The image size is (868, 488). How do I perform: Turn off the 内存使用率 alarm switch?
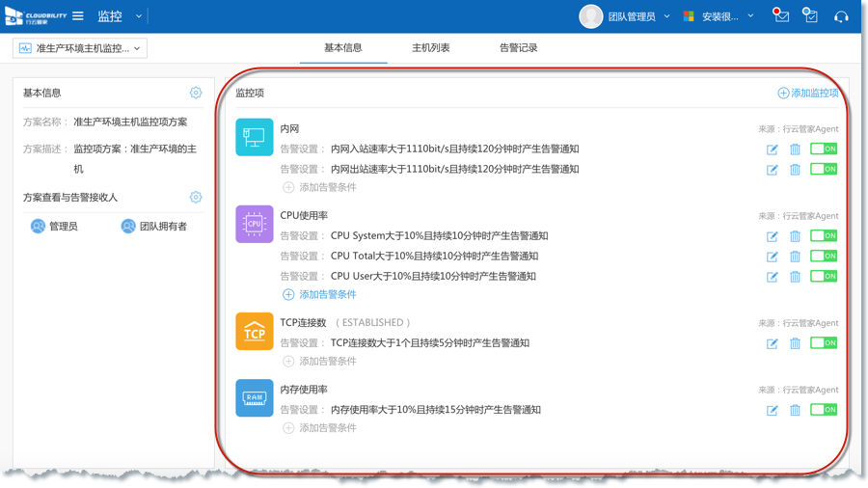(823, 410)
